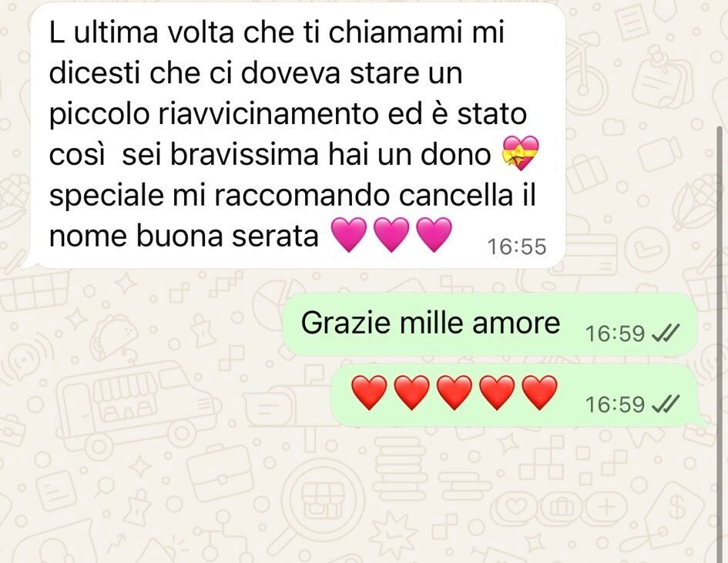Tap the heart with ribbon emoji
This screenshot has width=728, height=563.
521,153
